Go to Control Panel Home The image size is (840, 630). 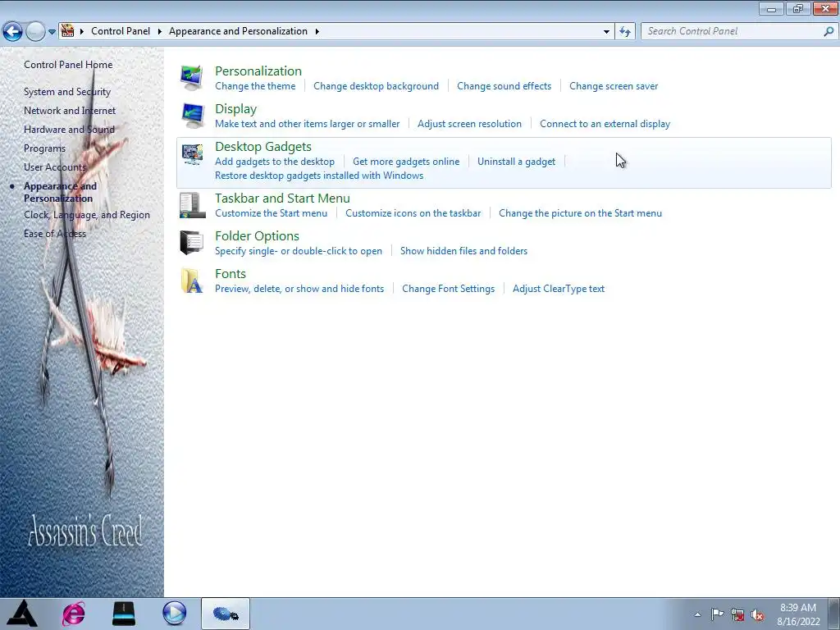click(68, 64)
